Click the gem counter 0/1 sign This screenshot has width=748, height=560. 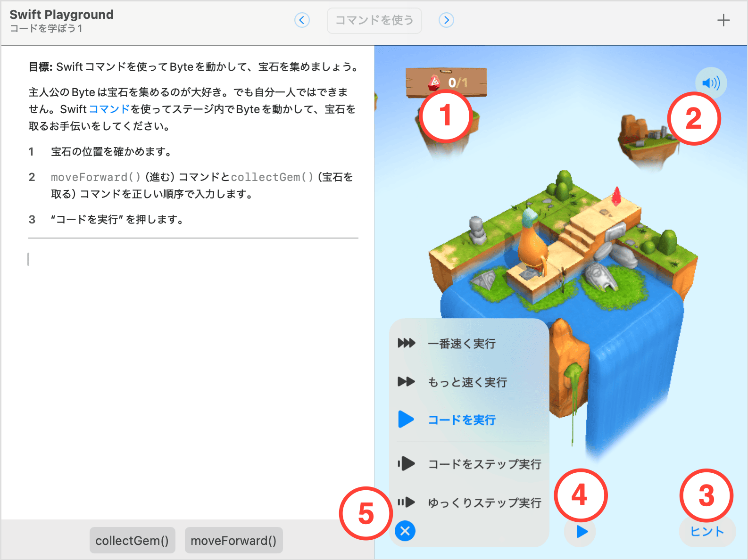point(446,82)
